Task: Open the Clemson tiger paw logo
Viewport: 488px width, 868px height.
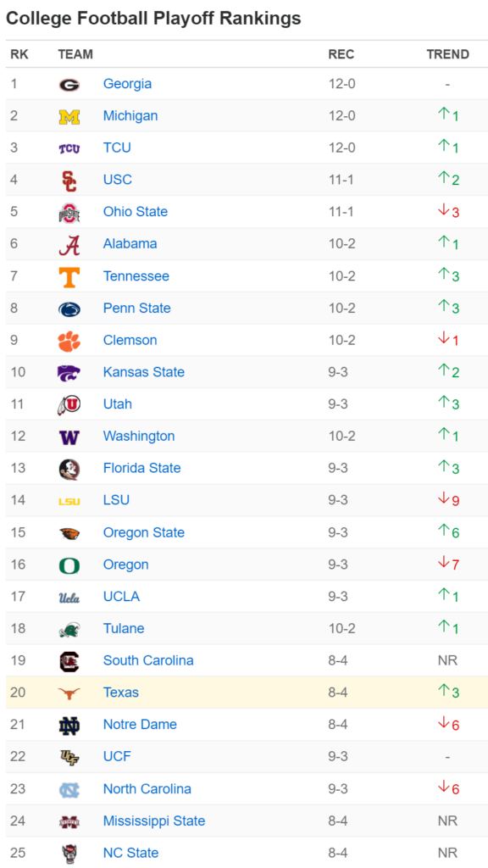Action: [69, 341]
